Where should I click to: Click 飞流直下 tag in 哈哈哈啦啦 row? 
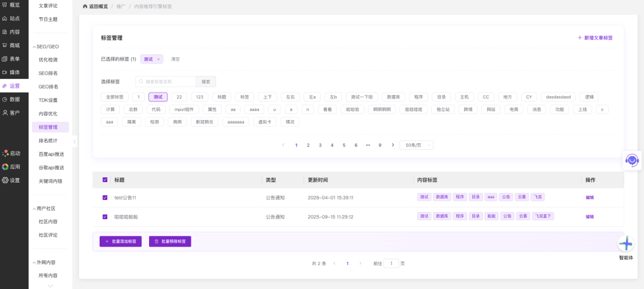click(x=543, y=216)
